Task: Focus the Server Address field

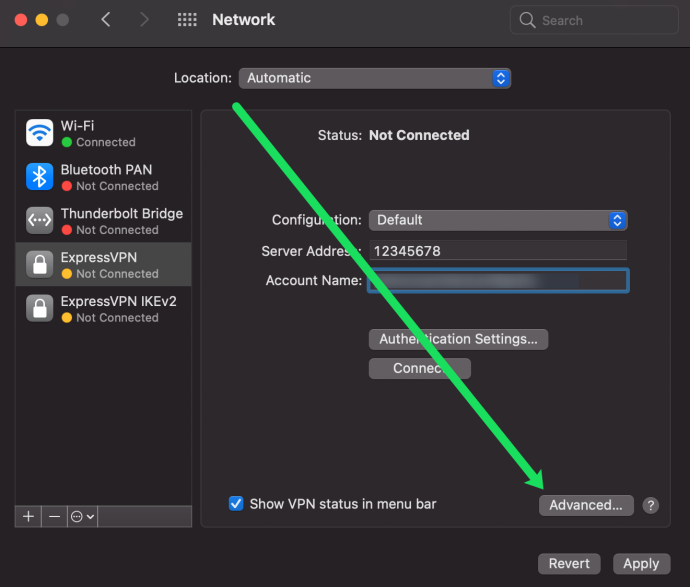Action: pos(498,251)
